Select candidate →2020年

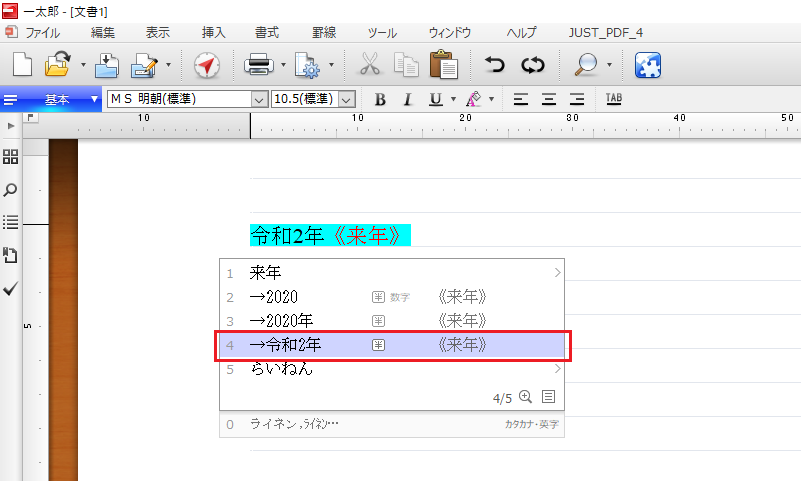392,321
